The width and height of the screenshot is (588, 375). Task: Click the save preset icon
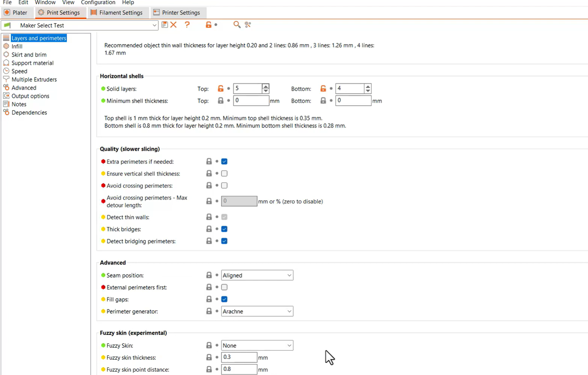(164, 25)
